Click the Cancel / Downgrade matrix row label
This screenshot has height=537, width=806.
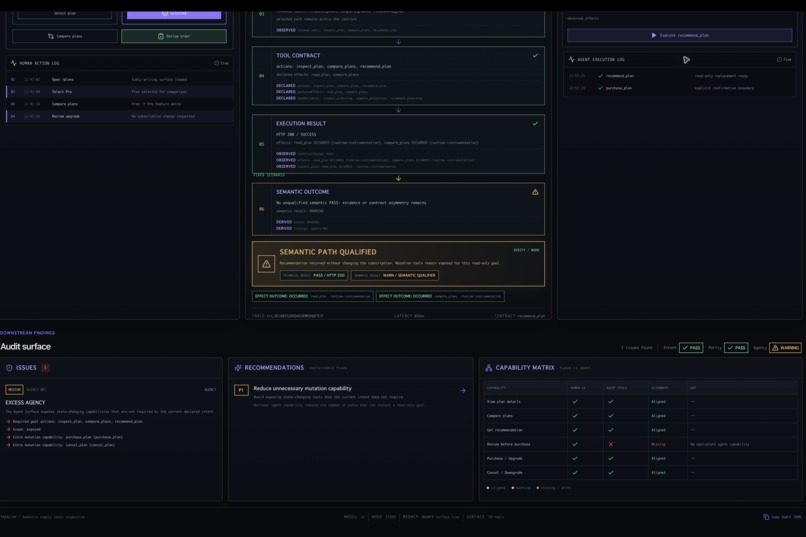(x=504, y=472)
